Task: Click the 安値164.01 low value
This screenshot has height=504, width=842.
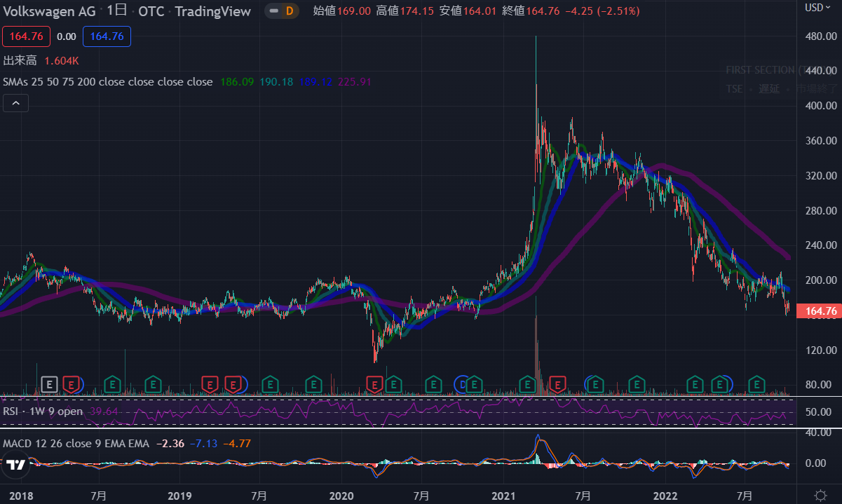Action: (x=468, y=11)
